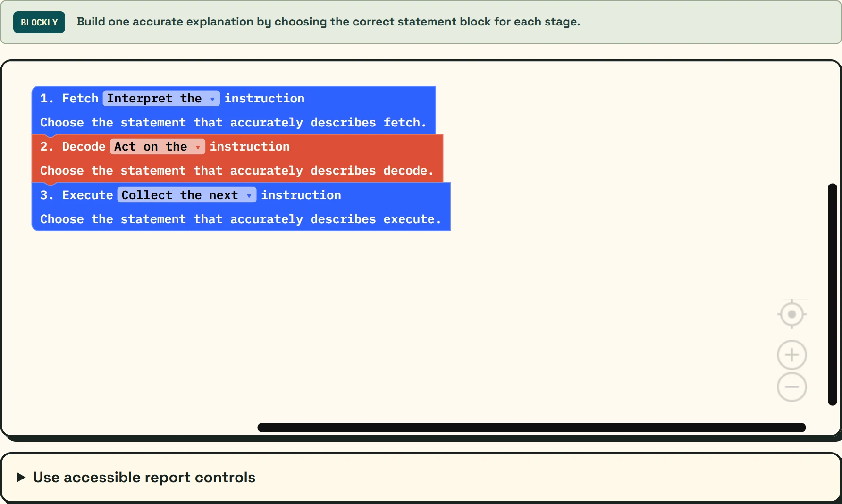Select the '1. Fetch' block label
Screen dimensions: 842x504
click(x=69, y=98)
